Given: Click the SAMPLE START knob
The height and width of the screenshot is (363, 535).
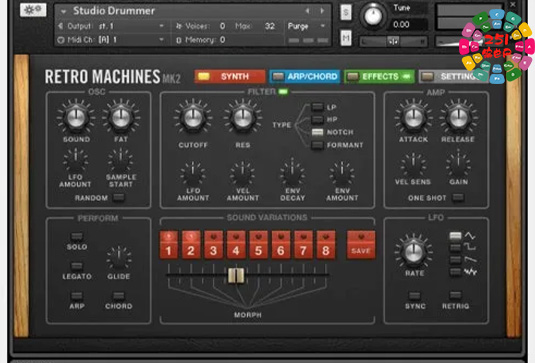Looking at the screenshot, I should click(120, 161).
